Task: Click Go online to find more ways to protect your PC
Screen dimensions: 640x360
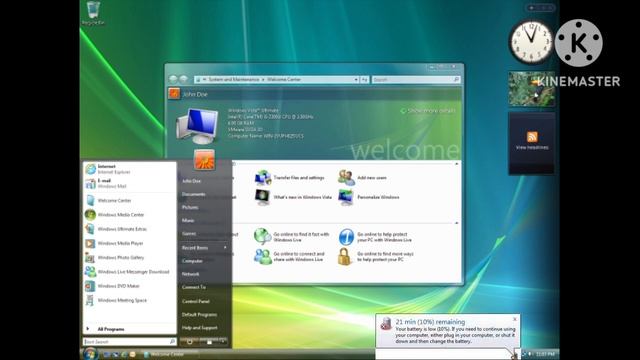Action: coord(376,257)
